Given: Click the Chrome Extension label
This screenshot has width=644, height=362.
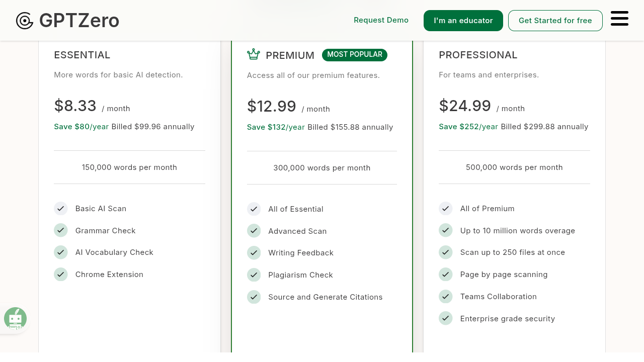Looking at the screenshot, I should 109,275.
